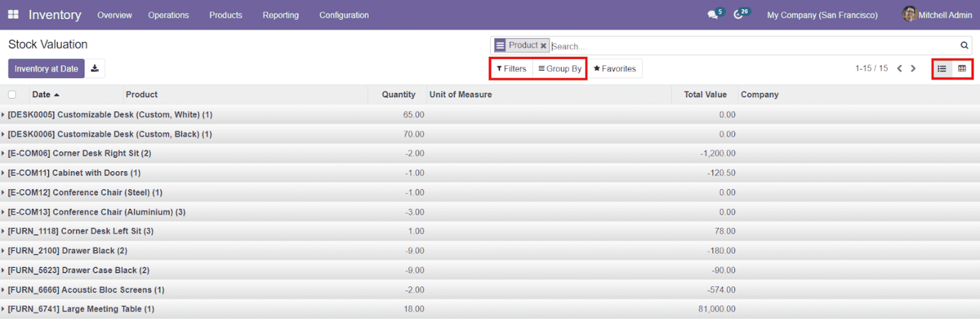
Task: Click the search magnifier icon
Action: [x=964, y=45]
